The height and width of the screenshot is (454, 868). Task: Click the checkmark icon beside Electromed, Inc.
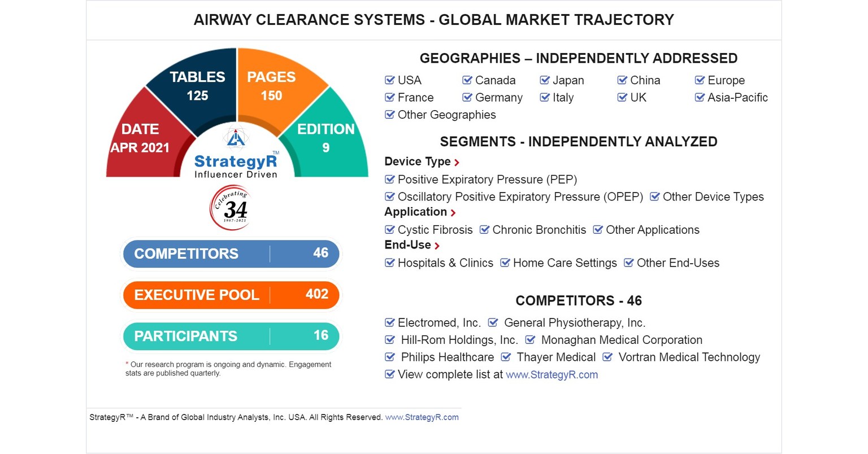tap(389, 322)
